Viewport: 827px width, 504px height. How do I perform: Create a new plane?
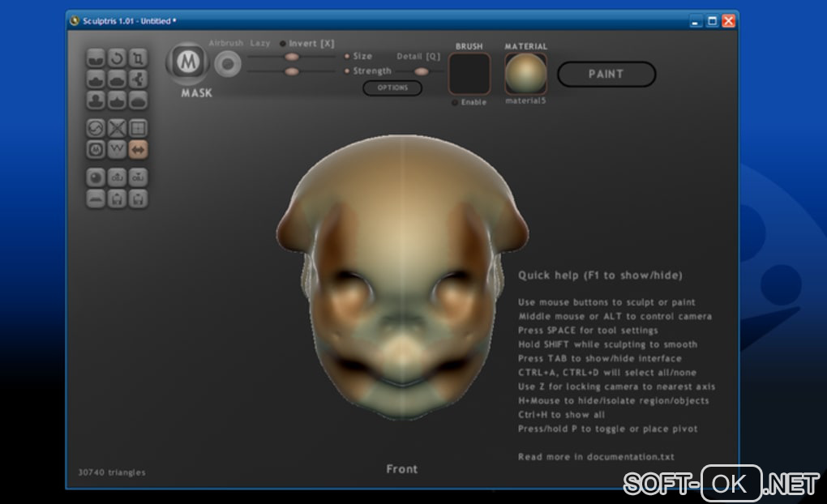96,199
